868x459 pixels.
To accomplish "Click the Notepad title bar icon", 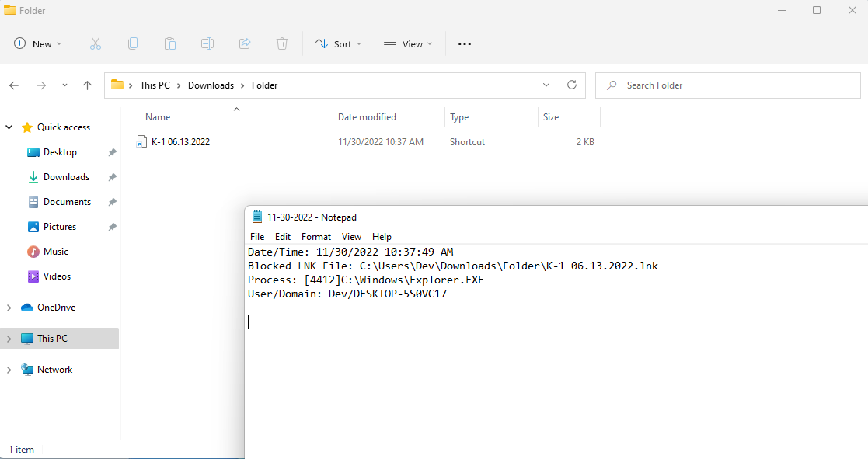I will coord(257,217).
